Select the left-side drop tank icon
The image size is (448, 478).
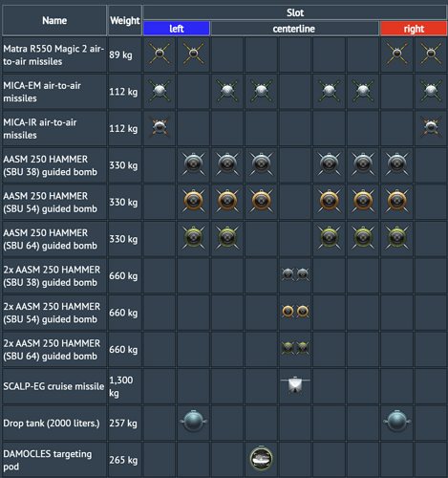pyautogui.click(x=193, y=422)
